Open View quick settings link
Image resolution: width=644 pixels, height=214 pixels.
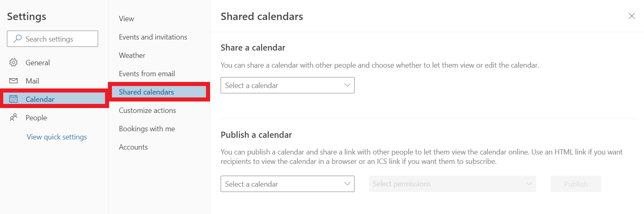tap(57, 137)
